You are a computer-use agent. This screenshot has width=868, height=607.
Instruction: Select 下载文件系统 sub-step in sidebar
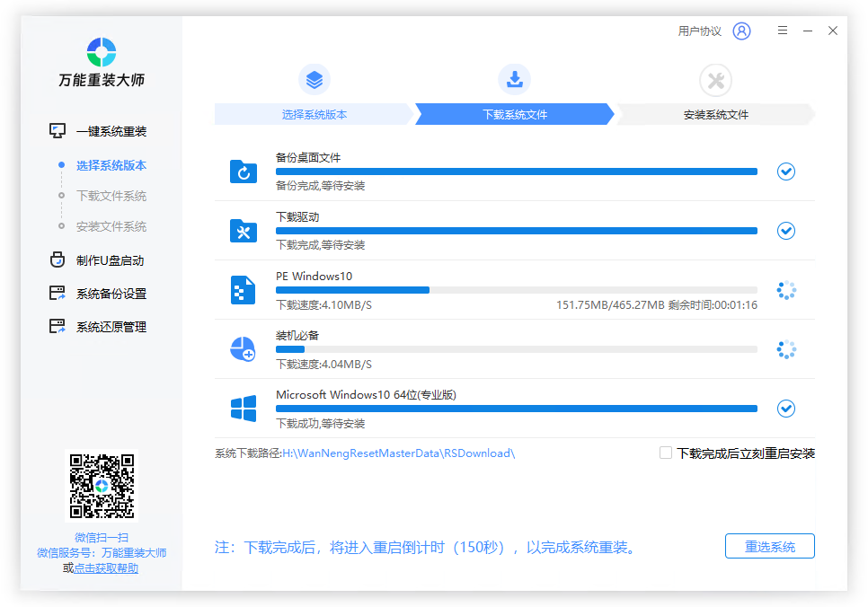[111, 196]
